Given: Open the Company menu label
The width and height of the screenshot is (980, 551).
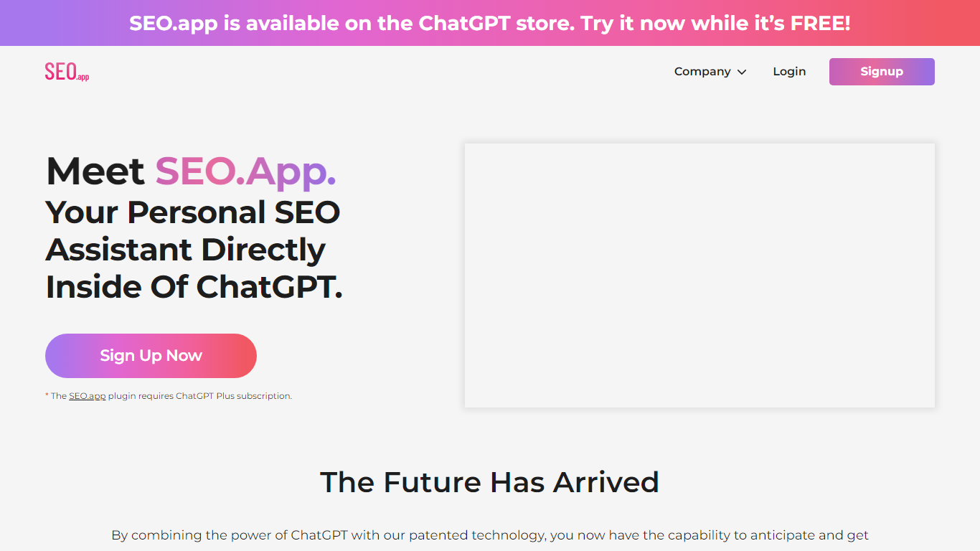Looking at the screenshot, I should (x=702, y=72).
